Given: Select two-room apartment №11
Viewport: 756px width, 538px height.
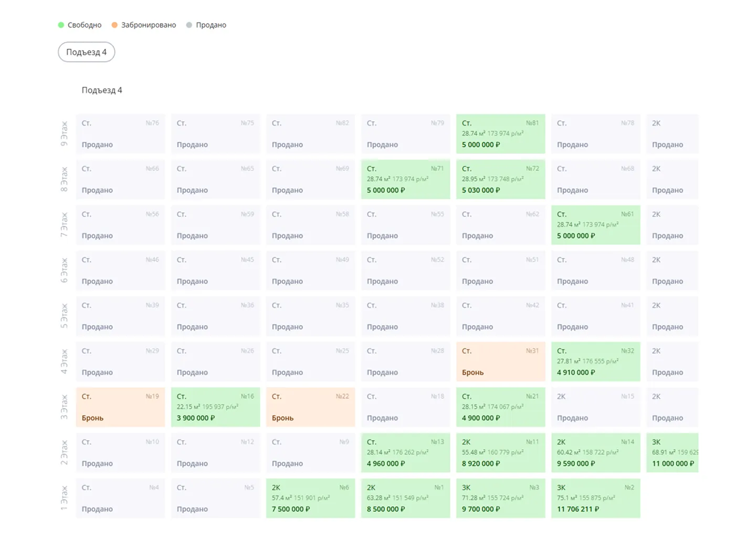Looking at the screenshot, I should pos(500,453).
